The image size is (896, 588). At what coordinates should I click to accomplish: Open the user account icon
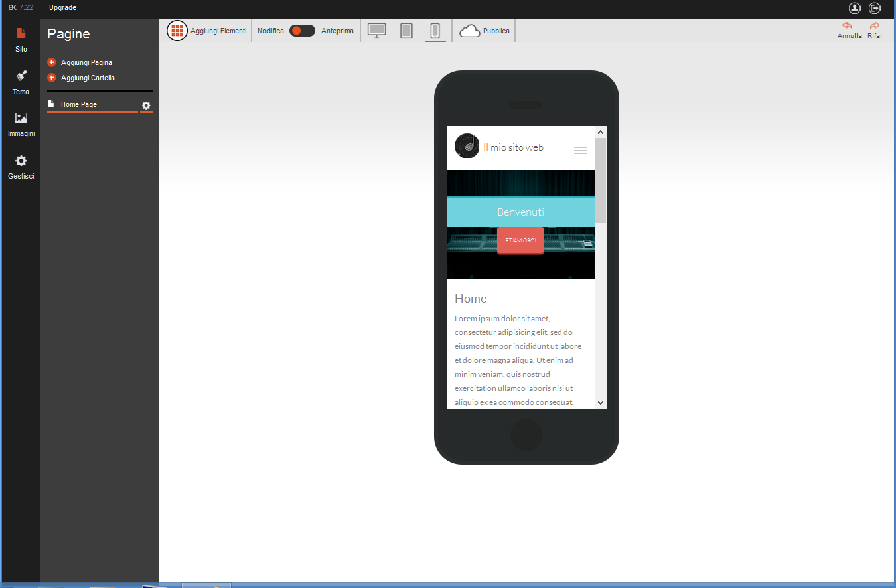pyautogui.click(x=855, y=8)
